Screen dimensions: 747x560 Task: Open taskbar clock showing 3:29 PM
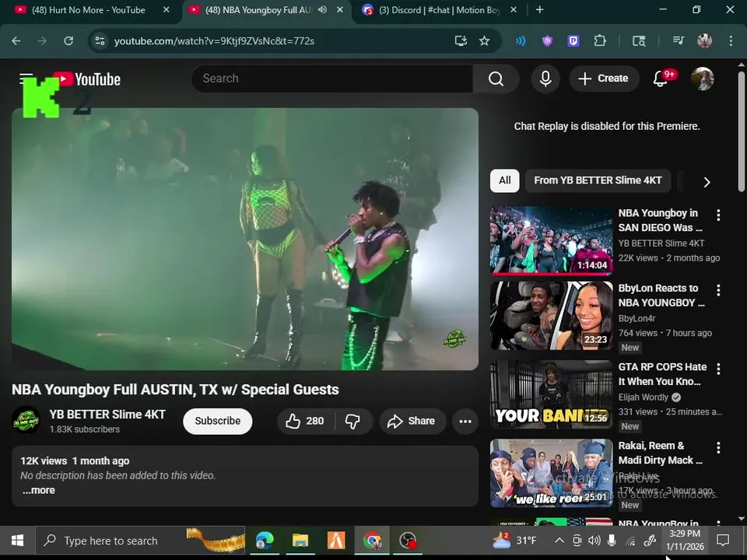685,541
